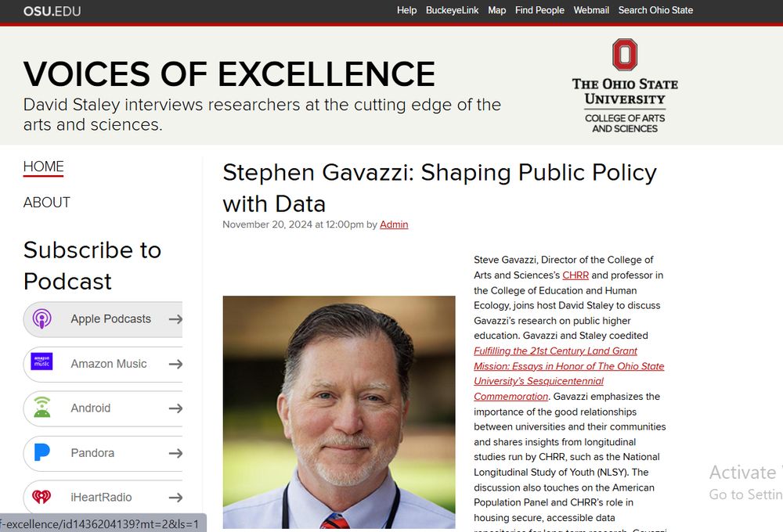Open Help in the top bar
Image resolution: width=783 pixels, height=532 pixels.
[x=407, y=10]
